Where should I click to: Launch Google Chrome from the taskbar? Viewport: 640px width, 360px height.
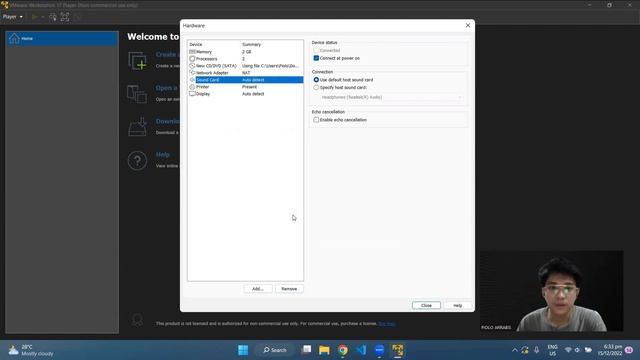342,350
